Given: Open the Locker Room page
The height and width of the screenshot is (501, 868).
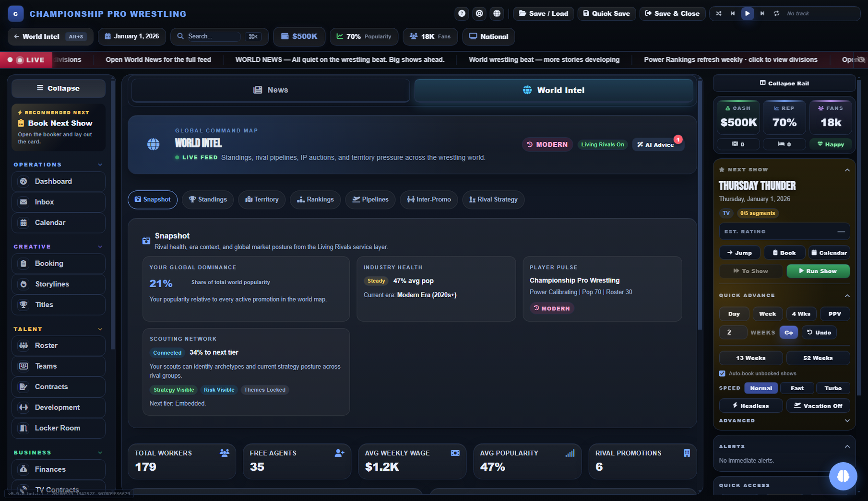Looking at the screenshot, I should click(x=59, y=428).
